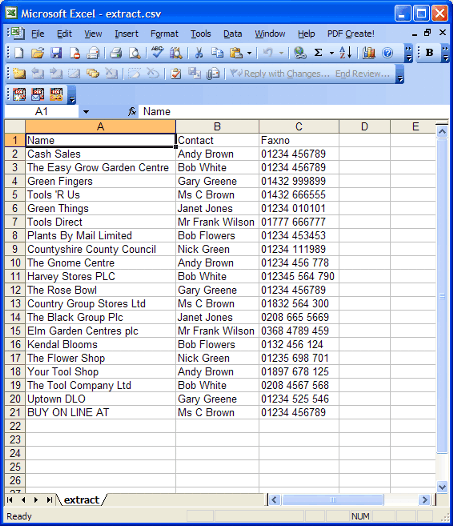Expand Standard toolbar options chevron
The width and height of the screenshot is (453, 526).
[408, 53]
